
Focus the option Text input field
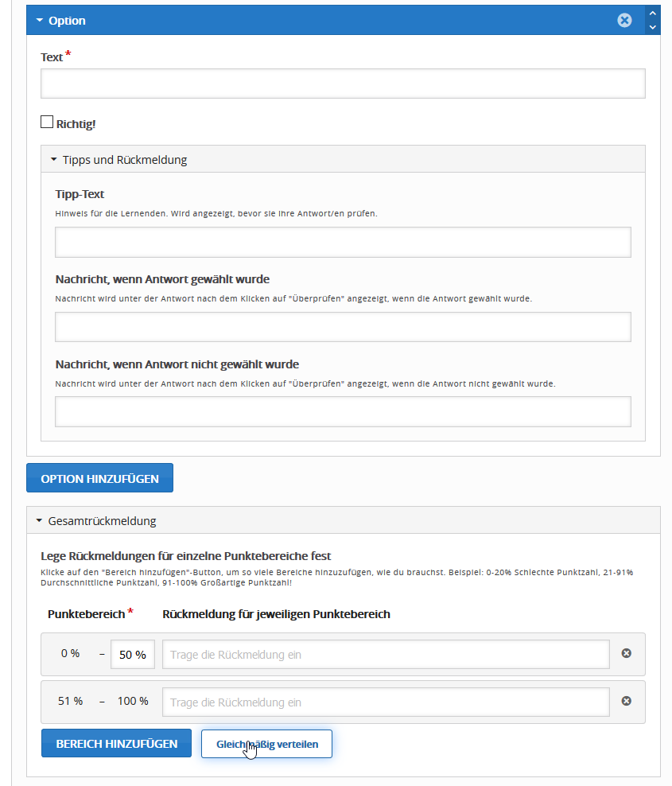[342, 84]
